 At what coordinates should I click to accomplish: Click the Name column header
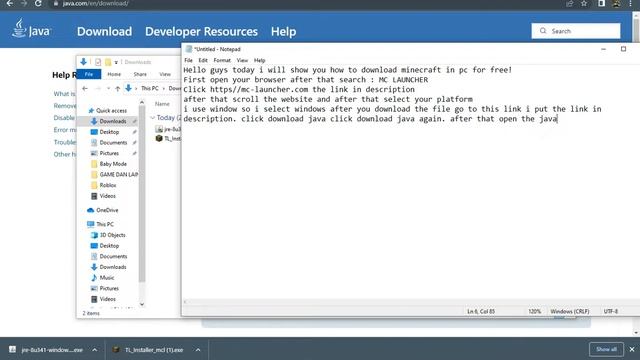(162, 104)
